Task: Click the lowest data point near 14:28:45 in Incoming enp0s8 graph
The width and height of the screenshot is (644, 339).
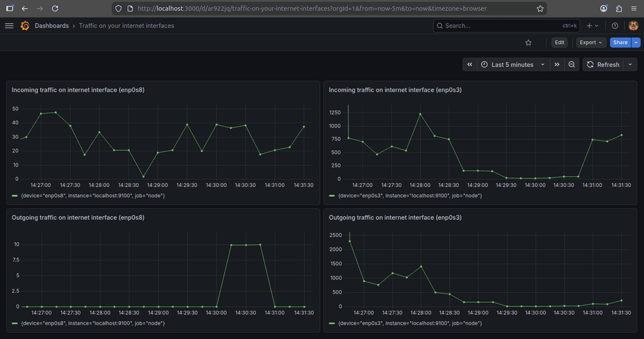Action: [x=143, y=177]
